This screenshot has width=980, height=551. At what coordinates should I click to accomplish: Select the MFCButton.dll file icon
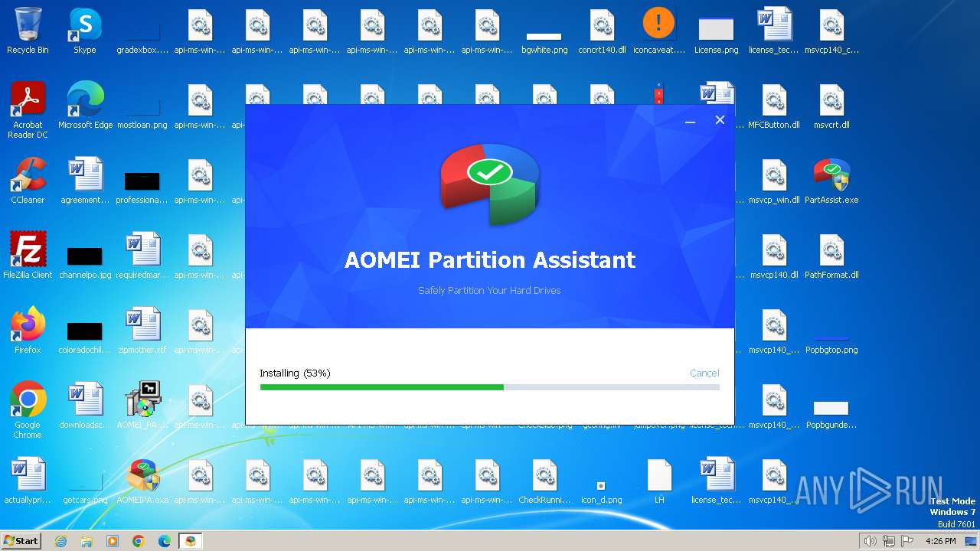pos(774,106)
